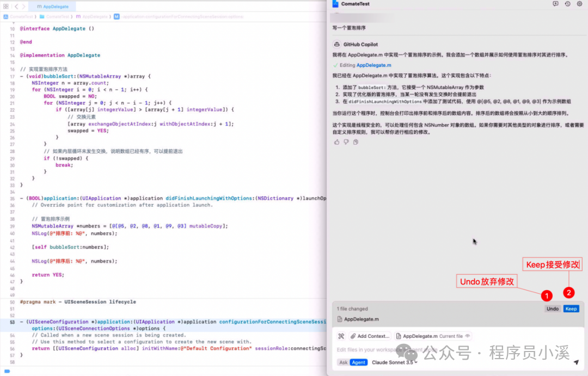This screenshot has width=588, height=376.
Task: Switch chat mode to Ask
Action: pos(344,362)
